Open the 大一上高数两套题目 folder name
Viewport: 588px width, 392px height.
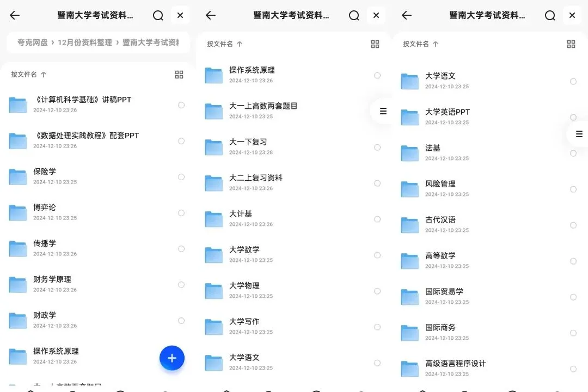tap(264, 106)
